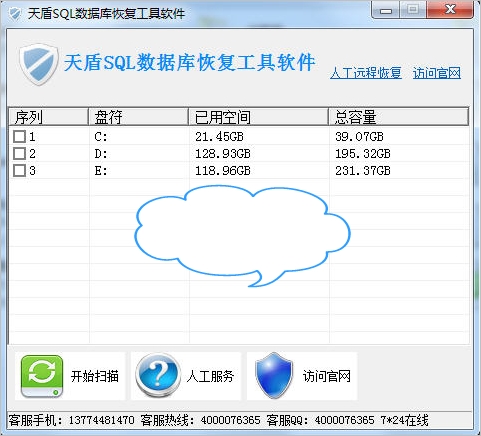Click the 客服手机 number 13774481470
This screenshot has height=436, width=481.
101,420
